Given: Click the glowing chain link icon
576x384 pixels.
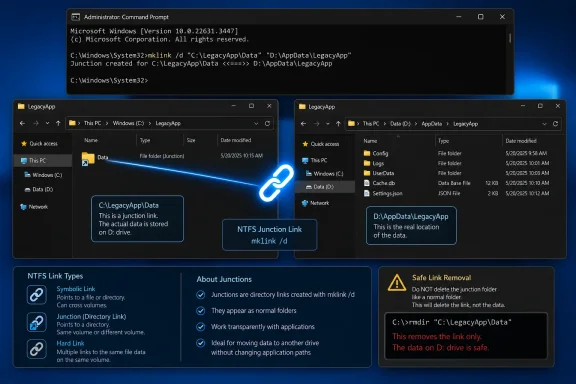Looking at the screenshot, I should (x=276, y=183).
